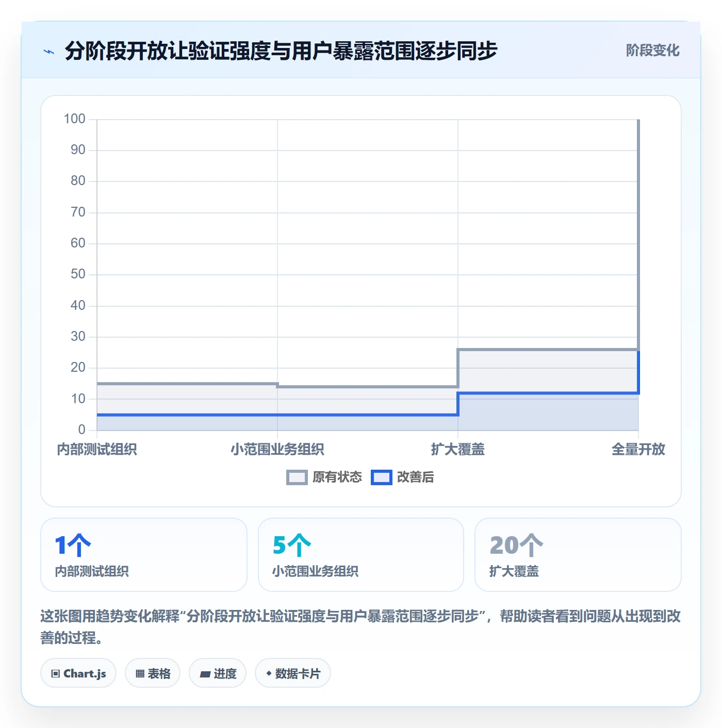The width and height of the screenshot is (722, 728).
Task: Click the 内部测试组织 x-axis label
Action: click(x=97, y=450)
